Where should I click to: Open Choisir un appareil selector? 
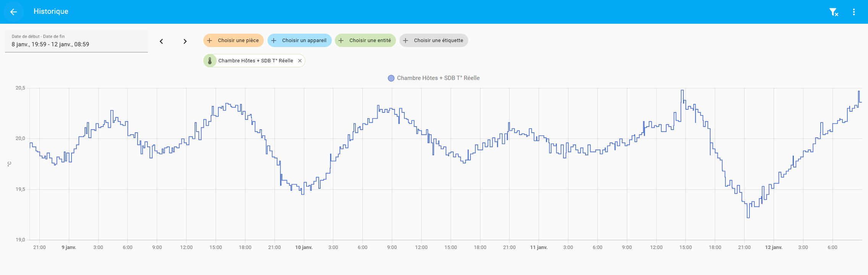[300, 41]
